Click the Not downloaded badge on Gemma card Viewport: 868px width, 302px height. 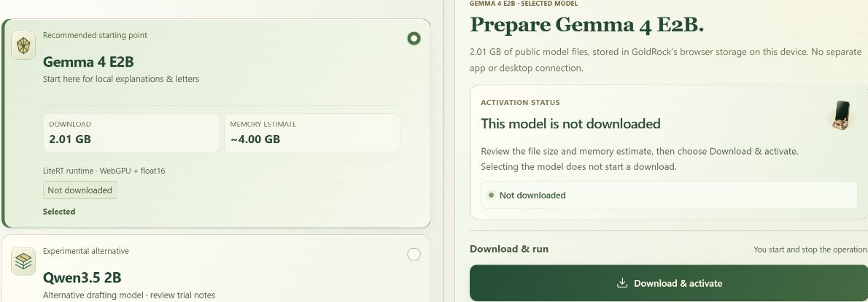click(80, 190)
